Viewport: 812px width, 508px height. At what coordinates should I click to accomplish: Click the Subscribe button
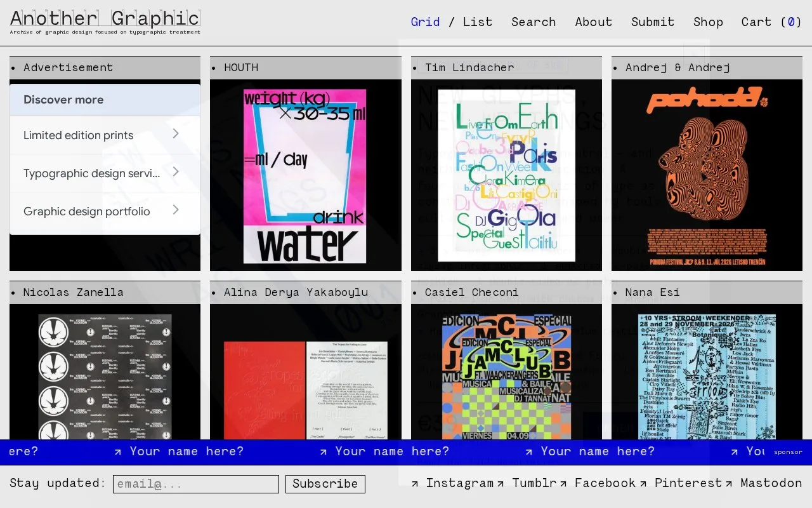click(x=325, y=484)
